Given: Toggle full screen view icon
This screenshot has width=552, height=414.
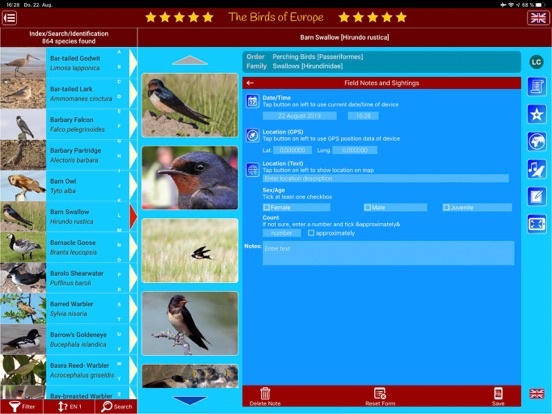Looking at the screenshot, I should [x=537, y=224].
